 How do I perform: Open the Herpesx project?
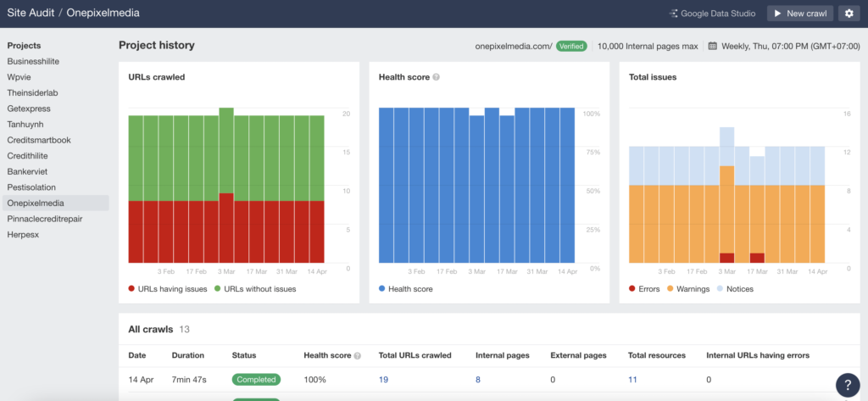point(23,235)
